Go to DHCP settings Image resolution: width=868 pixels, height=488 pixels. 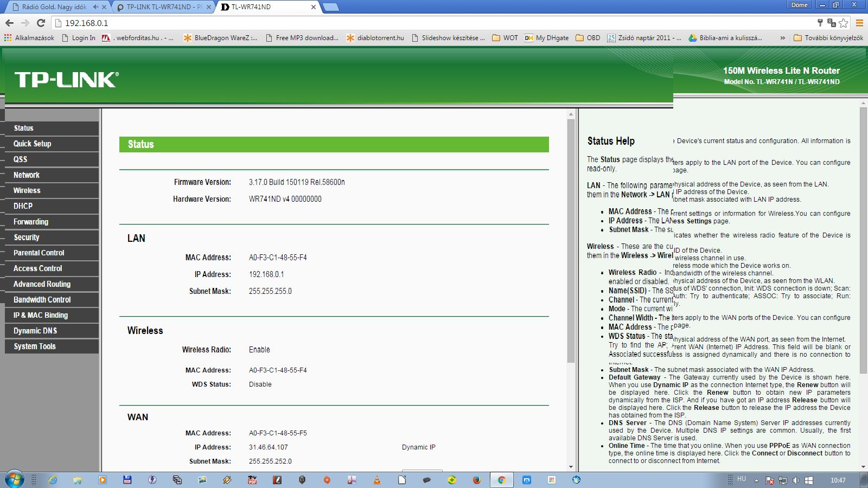52,206
